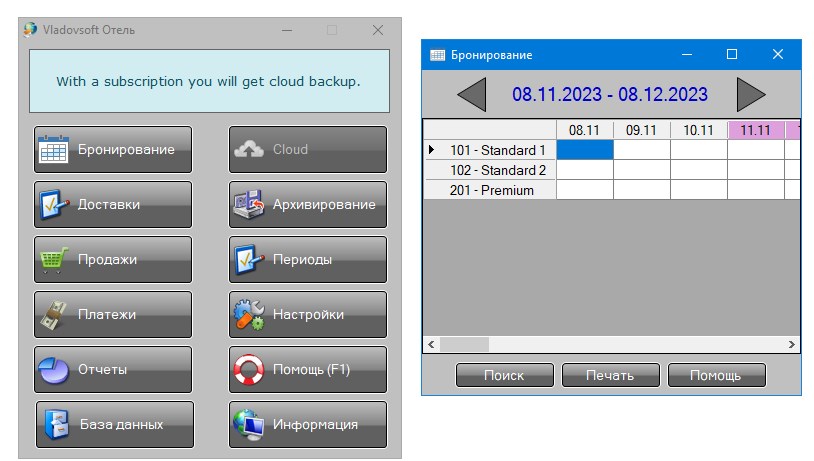Open Помощь (F1) lifebuoy icon
Screen dimensions: 814x461
coord(249,370)
